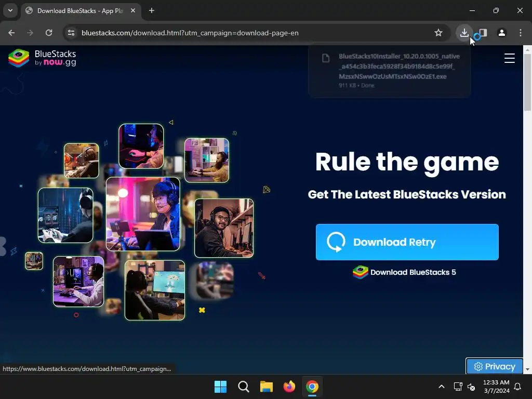Open the network status tray icon
This screenshot has width=532, height=399.
click(458, 387)
